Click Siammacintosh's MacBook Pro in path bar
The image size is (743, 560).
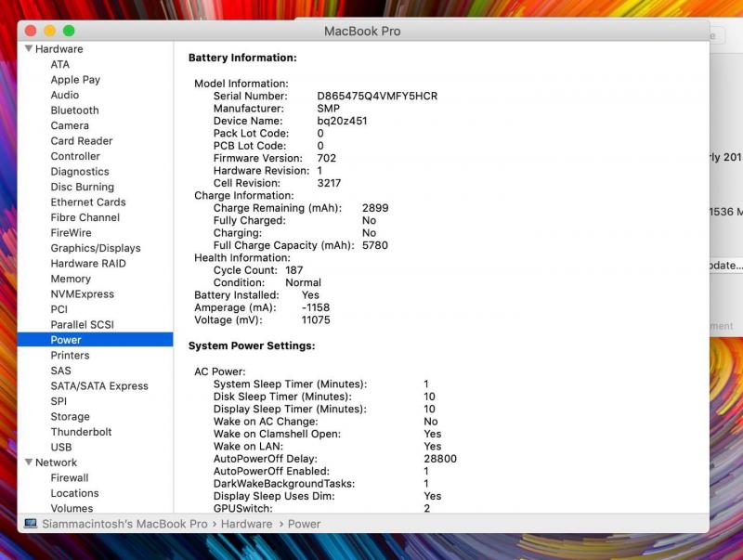coord(124,524)
